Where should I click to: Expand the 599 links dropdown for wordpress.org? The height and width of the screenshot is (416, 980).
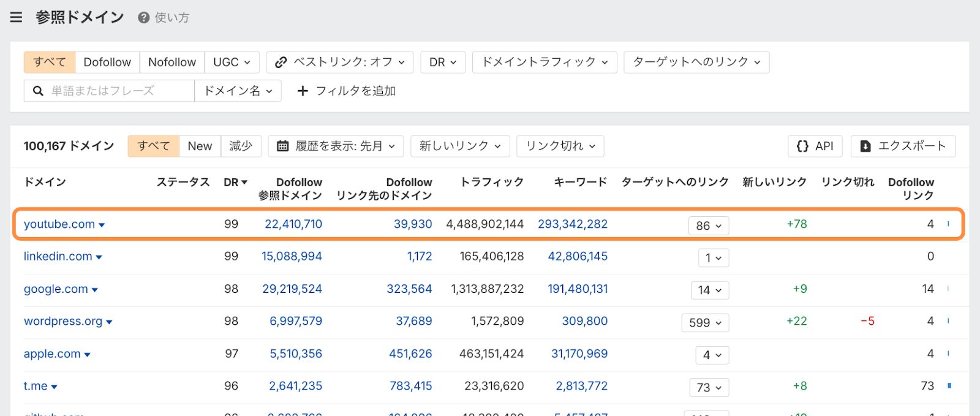pos(705,323)
